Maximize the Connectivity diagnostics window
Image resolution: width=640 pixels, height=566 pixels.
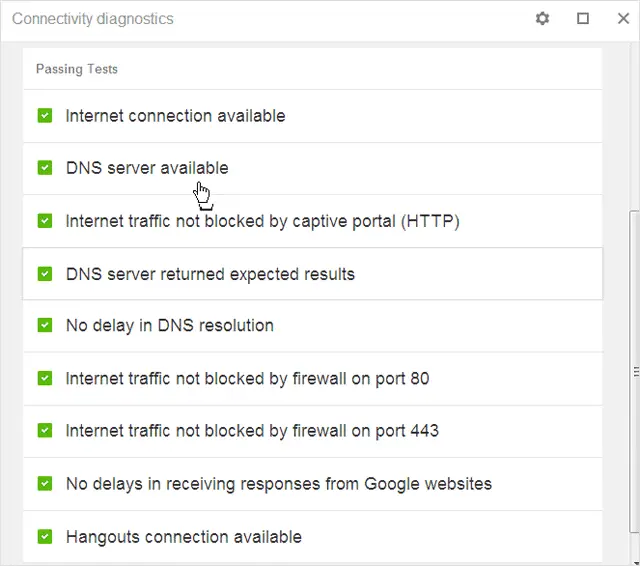click(x=582, y=18)
